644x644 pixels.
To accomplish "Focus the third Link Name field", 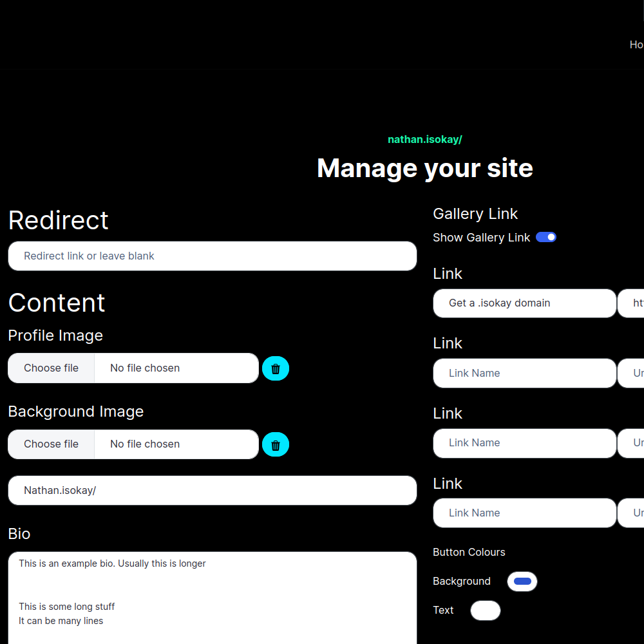I will point(524,443).
